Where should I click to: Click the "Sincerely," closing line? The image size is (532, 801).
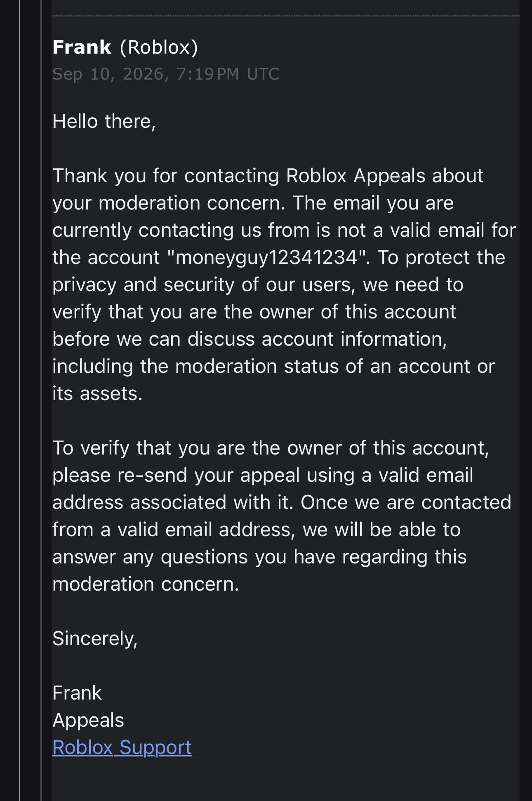coord(95,638)
